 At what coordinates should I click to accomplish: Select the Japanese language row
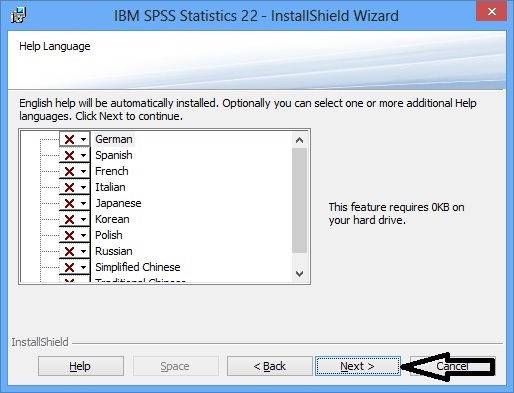click(x=118, y=203)
